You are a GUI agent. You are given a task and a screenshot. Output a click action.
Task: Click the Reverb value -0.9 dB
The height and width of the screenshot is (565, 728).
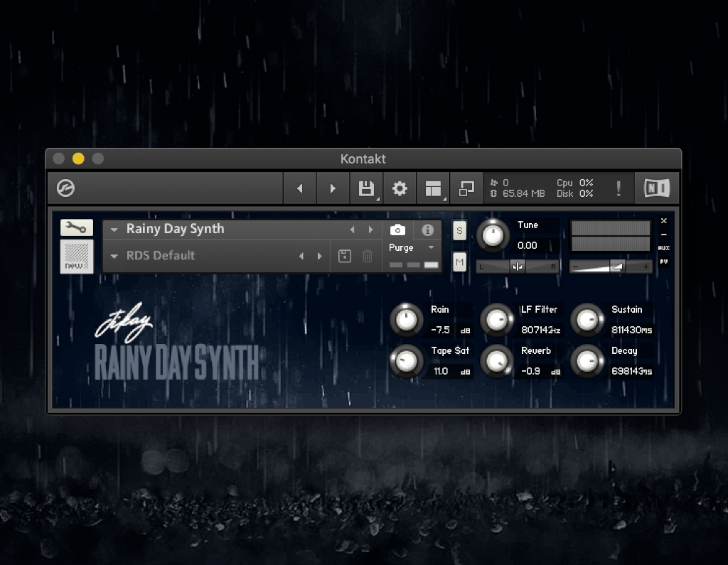tap(541, 372)
